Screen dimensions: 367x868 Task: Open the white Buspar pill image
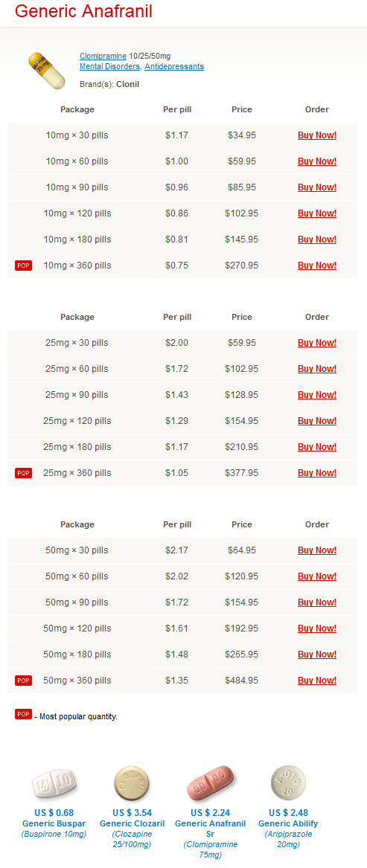pos(54,783)
